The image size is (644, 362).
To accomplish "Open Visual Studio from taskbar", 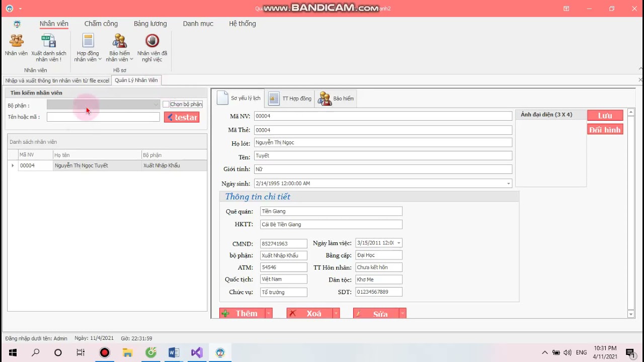I will (197, 352).
